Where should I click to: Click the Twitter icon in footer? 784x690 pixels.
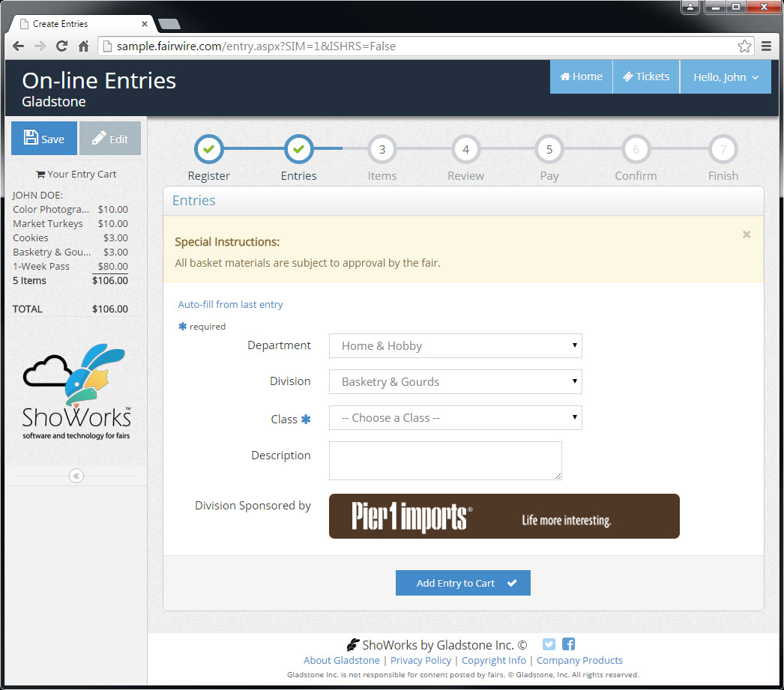[x=549, y=644]
